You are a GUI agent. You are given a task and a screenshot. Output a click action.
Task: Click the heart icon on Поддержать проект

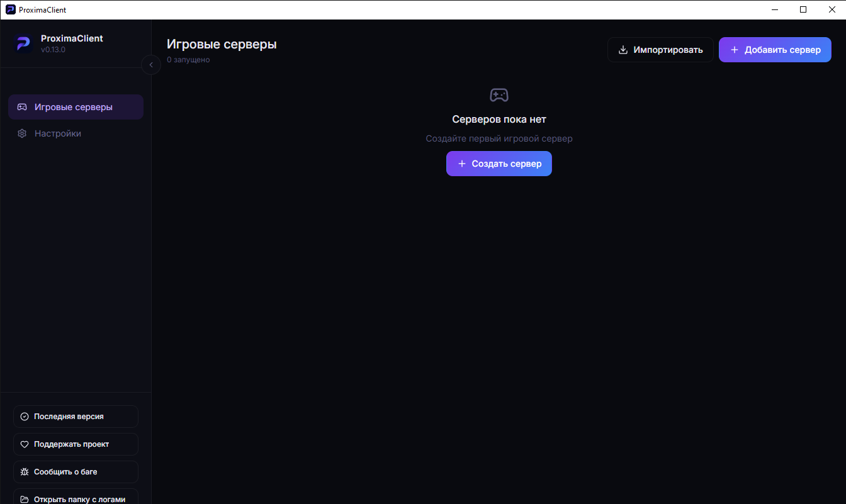point(25,444)
